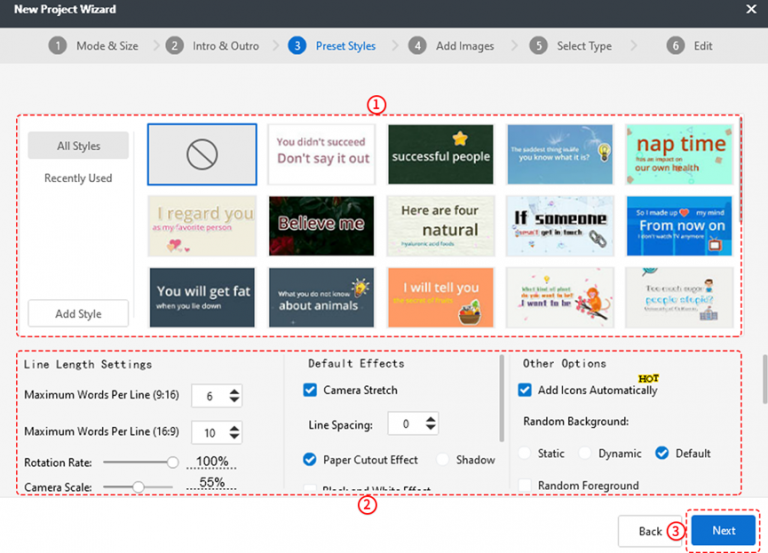Choose the 'You will get fat' preset
The height and width of the screenshot is (553, 768).
(202, 297)
